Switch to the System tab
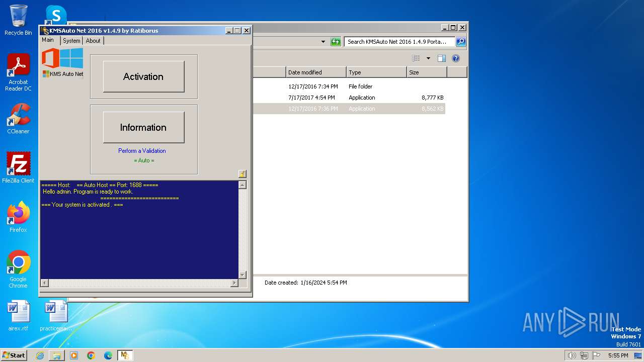Screen dimensions: 644x362 [x=71, y=41]
